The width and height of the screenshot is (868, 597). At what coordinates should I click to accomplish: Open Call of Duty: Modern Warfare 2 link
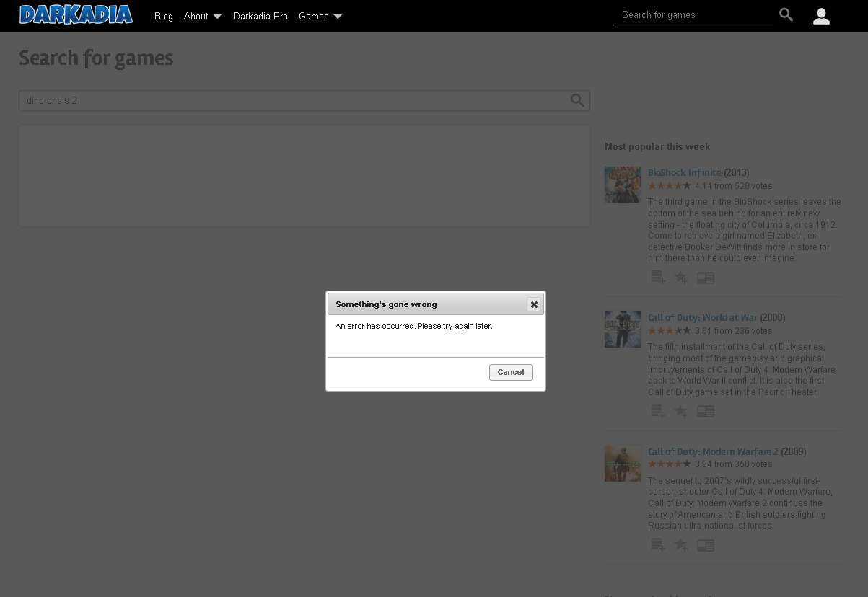coord(713,451)
